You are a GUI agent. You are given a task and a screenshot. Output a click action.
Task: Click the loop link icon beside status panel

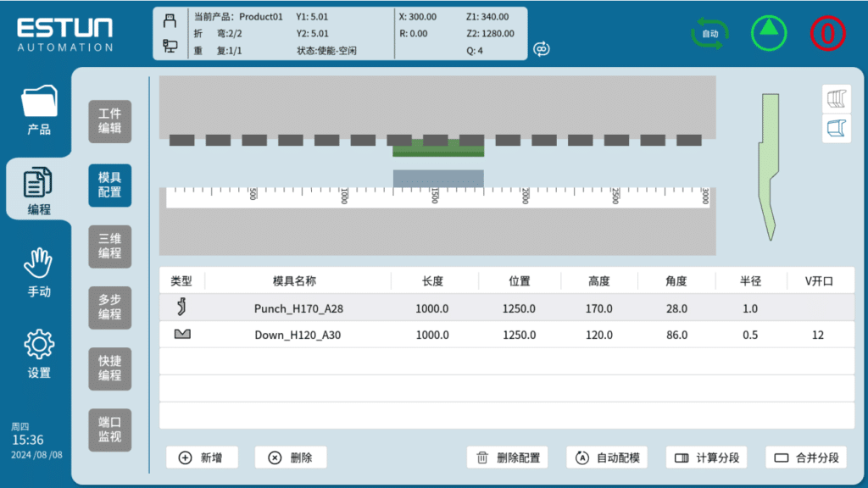[x=542, y=48]
